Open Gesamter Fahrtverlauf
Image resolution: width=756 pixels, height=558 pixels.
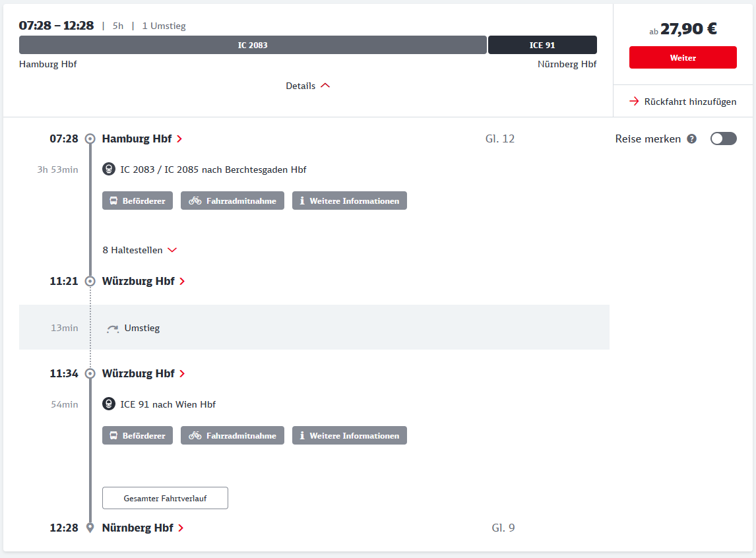click(165, 498)
